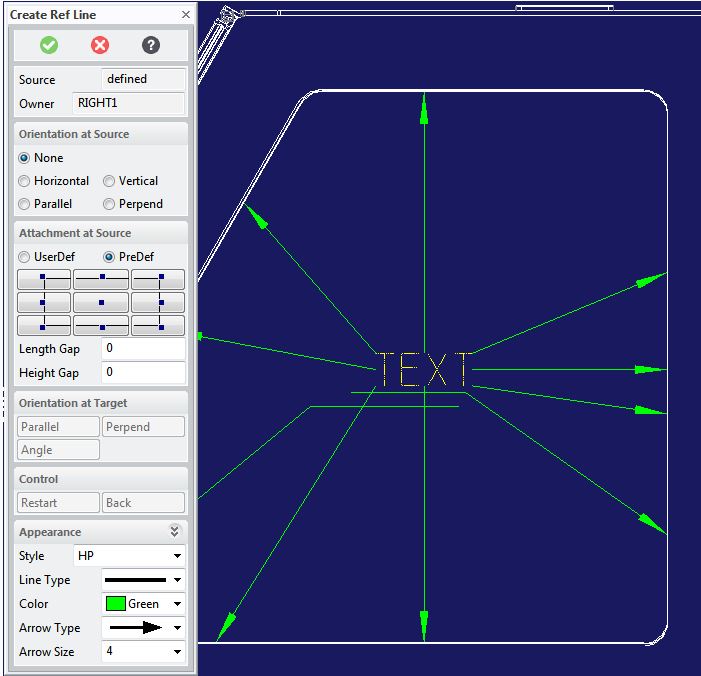Open the Line Type dropdown

pos(143,580)
